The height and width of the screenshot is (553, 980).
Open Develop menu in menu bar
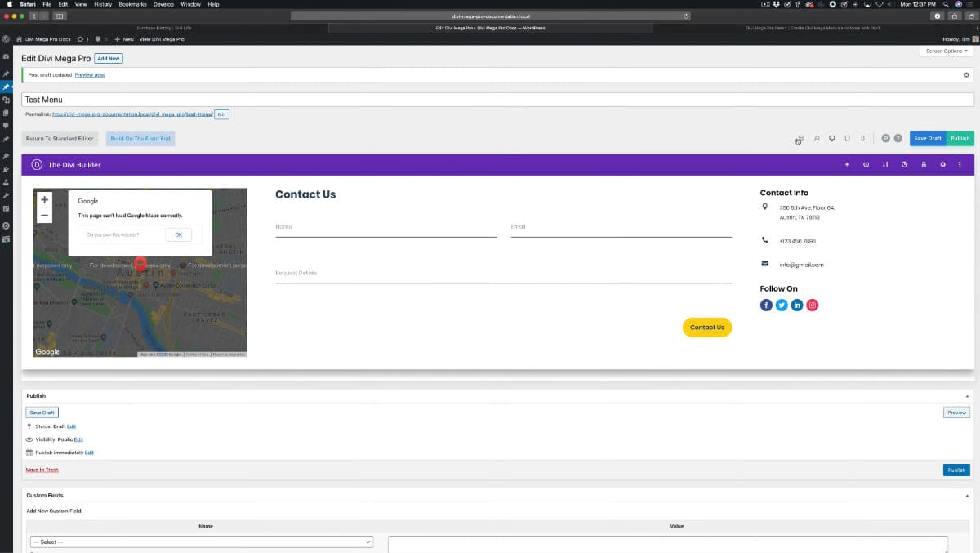pos(165,4)
